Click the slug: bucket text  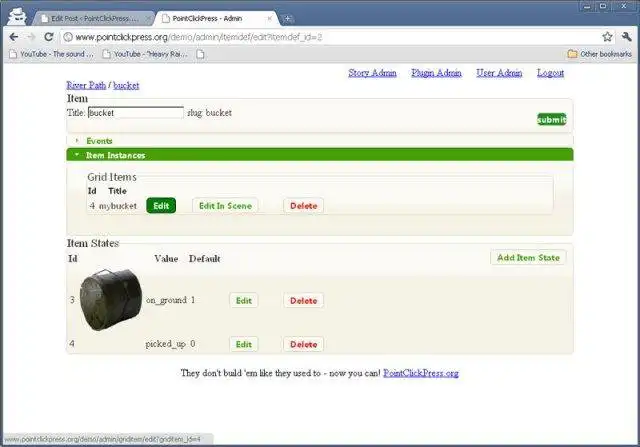[x=209, y=113]
